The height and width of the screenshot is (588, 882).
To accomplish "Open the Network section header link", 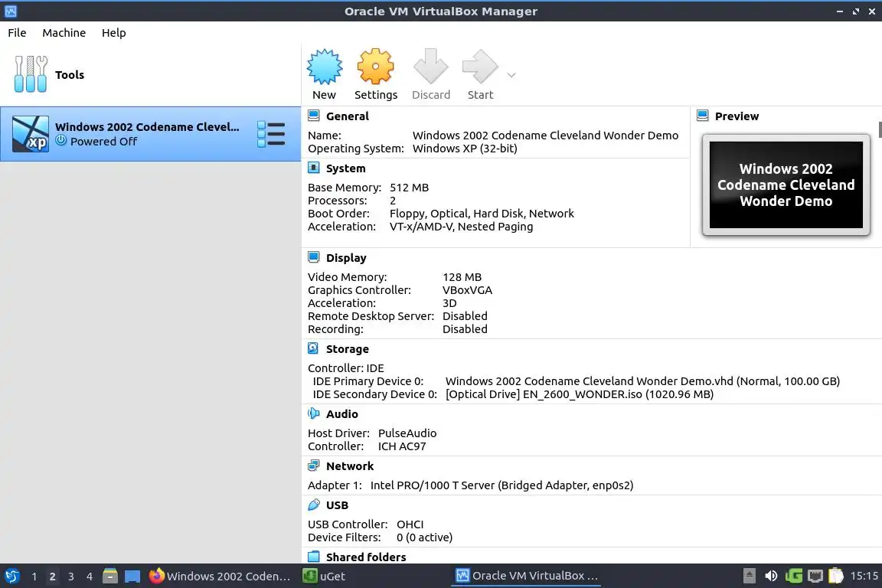I will 349,466.
